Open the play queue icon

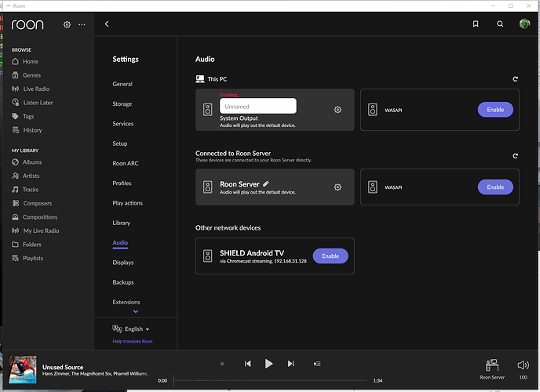317,364
